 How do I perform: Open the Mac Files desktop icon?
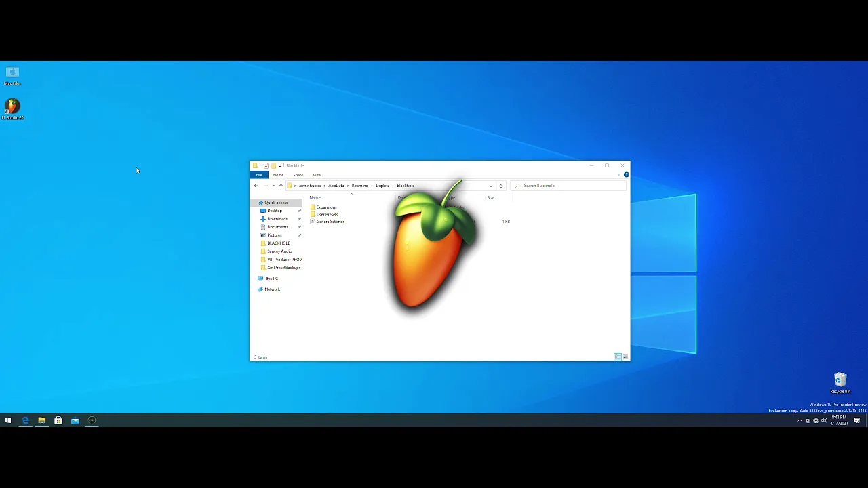(x=12, y=76)
